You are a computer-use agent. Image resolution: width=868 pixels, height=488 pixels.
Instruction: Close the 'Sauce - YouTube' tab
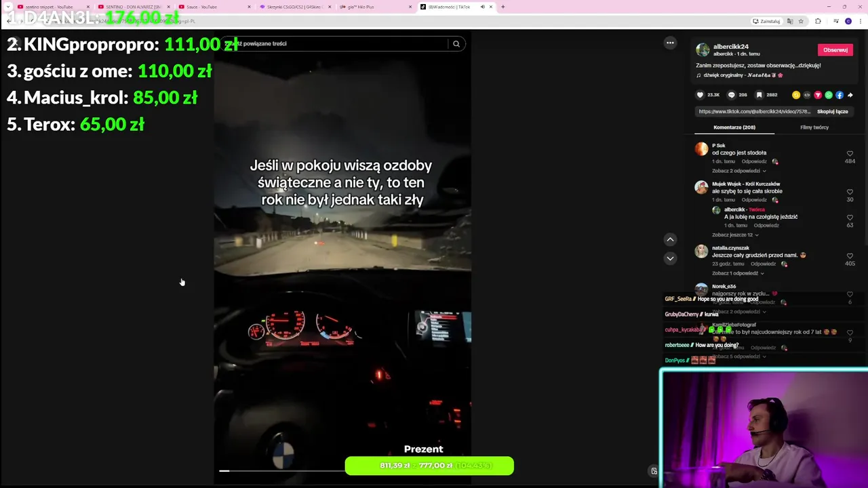tap(249, 7)
